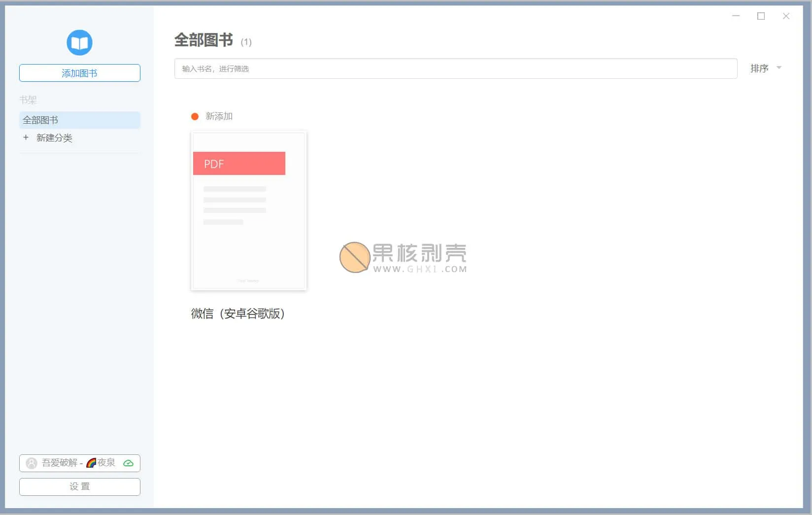Click the gray user avatar icon
The height and width of the screenshot is (515, 812).
pos(32,463)
